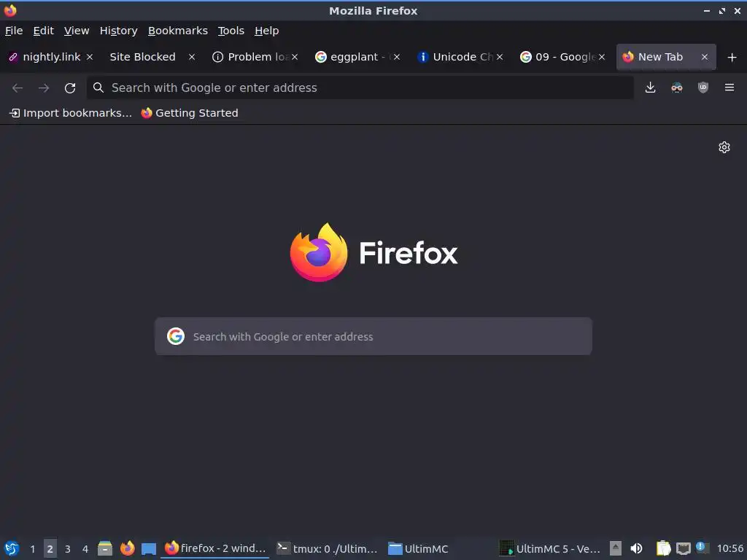Close the New Tab tab
747x560 pixels.
click(705, 57)
